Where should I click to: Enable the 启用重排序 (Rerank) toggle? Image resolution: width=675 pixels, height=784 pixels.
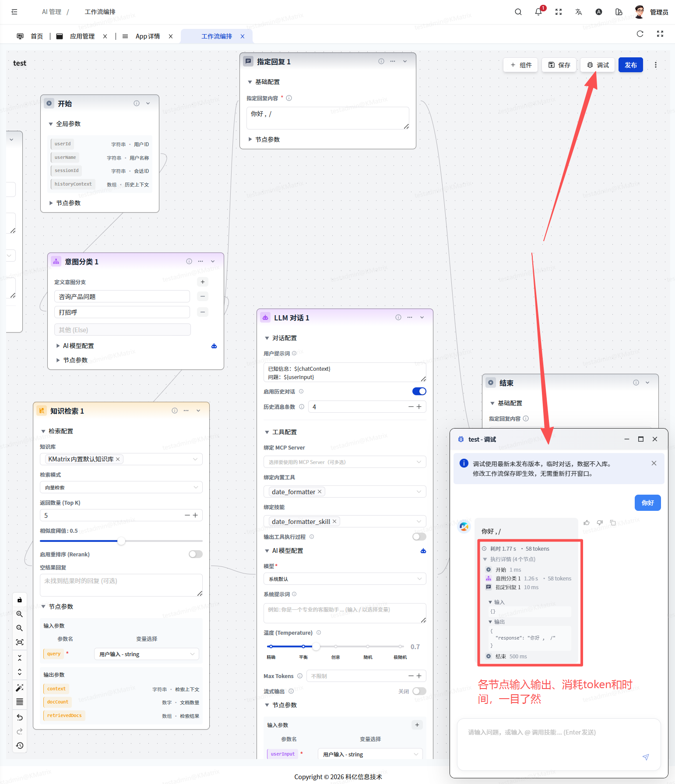pos(195,554)
